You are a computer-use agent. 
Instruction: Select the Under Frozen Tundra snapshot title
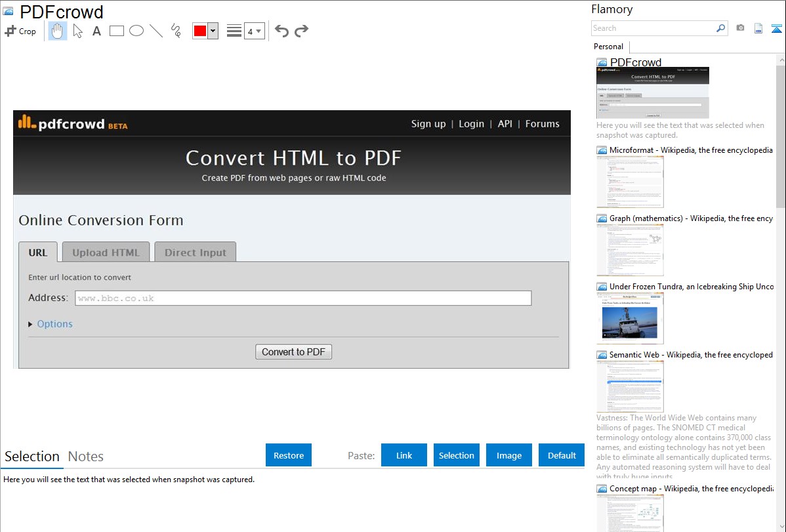coord(692,286)
